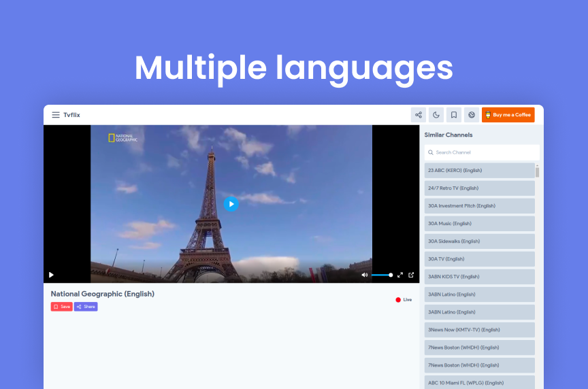Viewport: 588px width, 389px height.
Task: Click the play icon in player controls
Action: pos(51,275)
